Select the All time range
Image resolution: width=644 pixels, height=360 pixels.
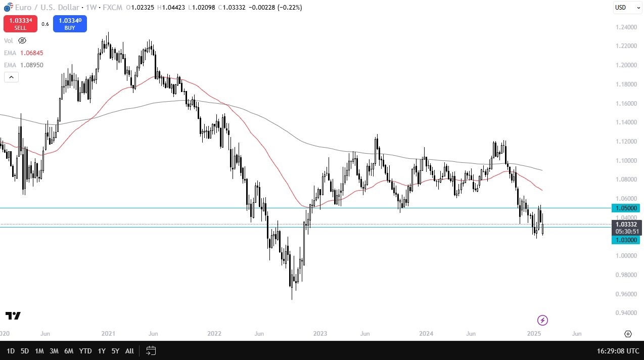pos(129,350)
